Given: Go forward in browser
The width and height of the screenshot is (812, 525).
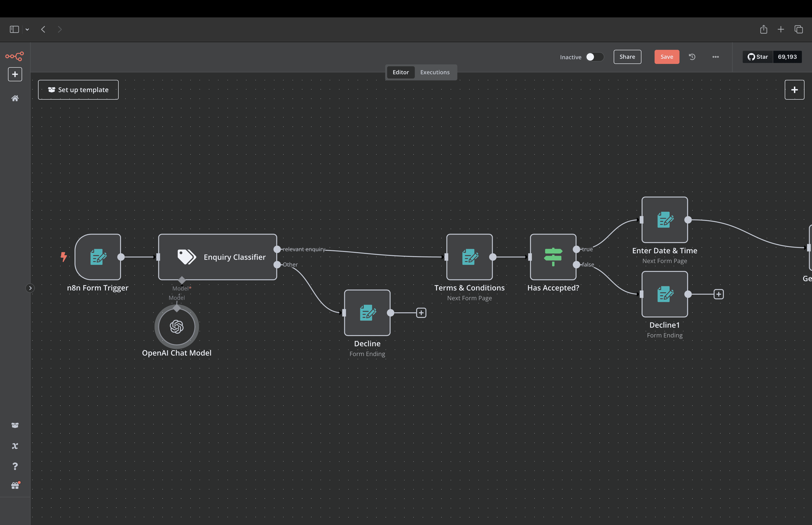Looking at the screenshot, I should click(x=60, y=29).
